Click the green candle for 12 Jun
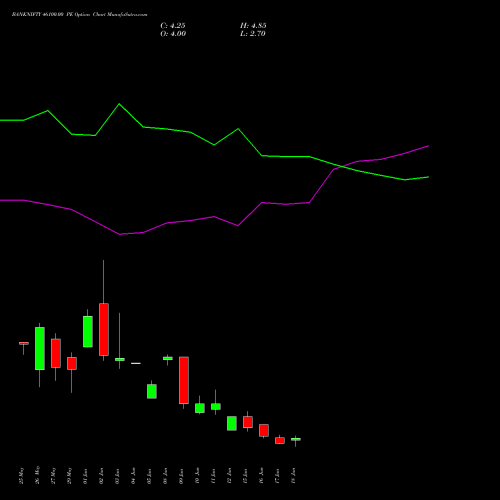Viewport: 500px width, 500px height. tap(232, 423)
